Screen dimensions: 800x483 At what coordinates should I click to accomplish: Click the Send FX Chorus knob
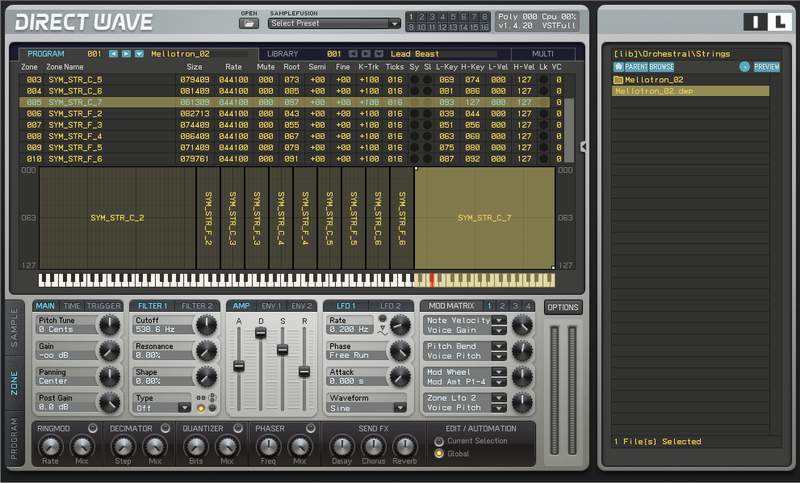[373, 446]
